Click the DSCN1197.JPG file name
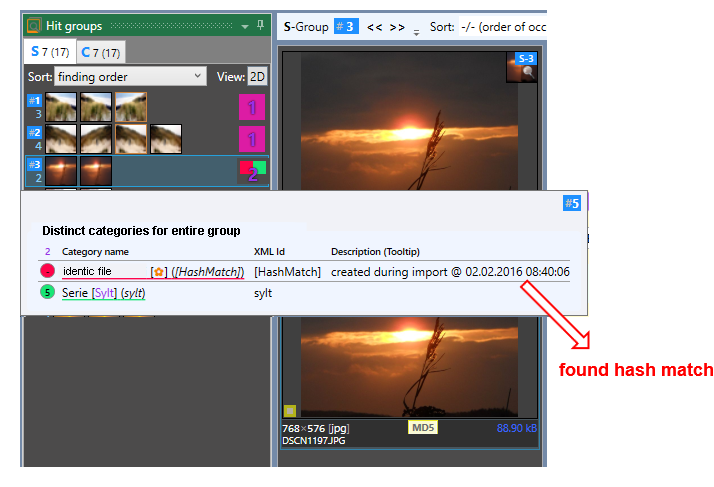Screen dimensions: 714x487 point(314,441)
